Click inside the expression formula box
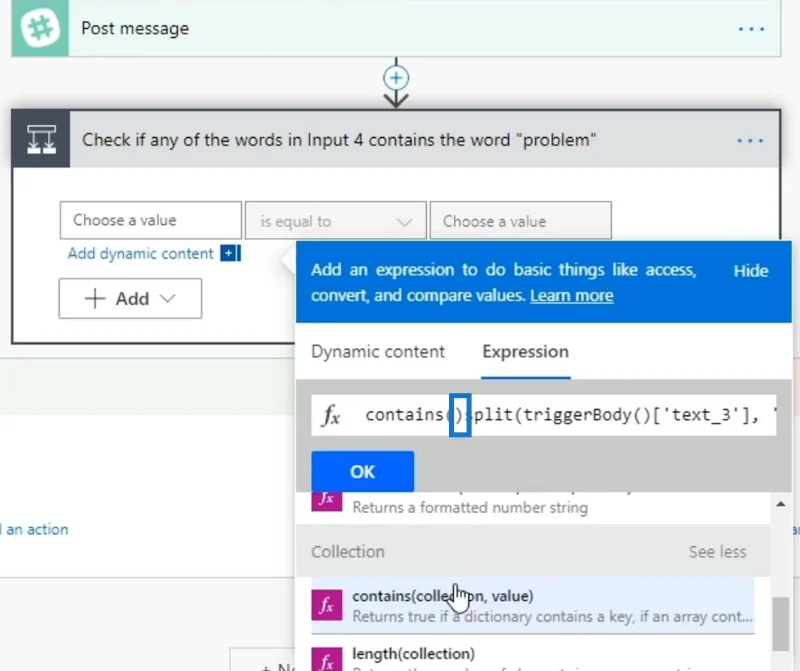This screenshot has height=671, width=800. tap(543, 415)
